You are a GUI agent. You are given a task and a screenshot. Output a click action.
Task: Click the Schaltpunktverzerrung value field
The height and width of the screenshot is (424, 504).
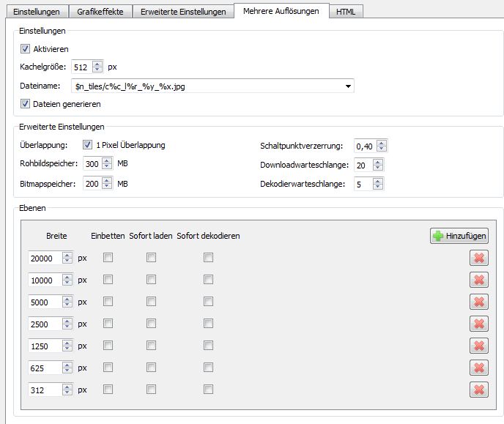364,146
